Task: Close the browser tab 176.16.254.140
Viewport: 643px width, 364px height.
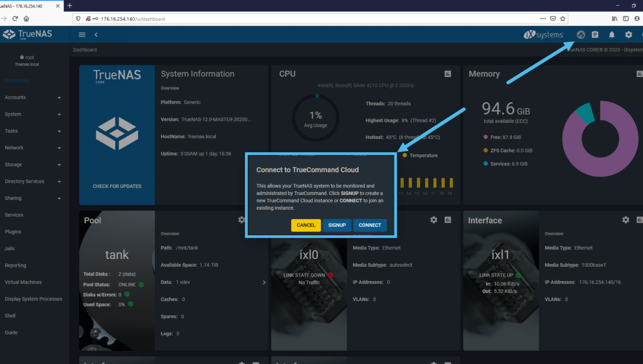Action: coord(57,6)
